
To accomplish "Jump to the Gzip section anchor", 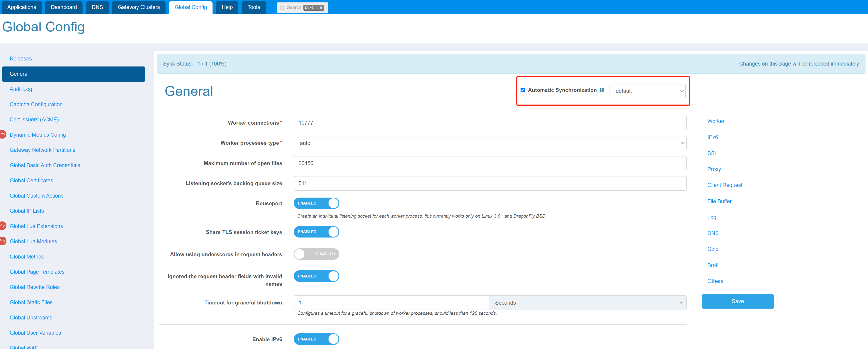I will pos(713,249).
